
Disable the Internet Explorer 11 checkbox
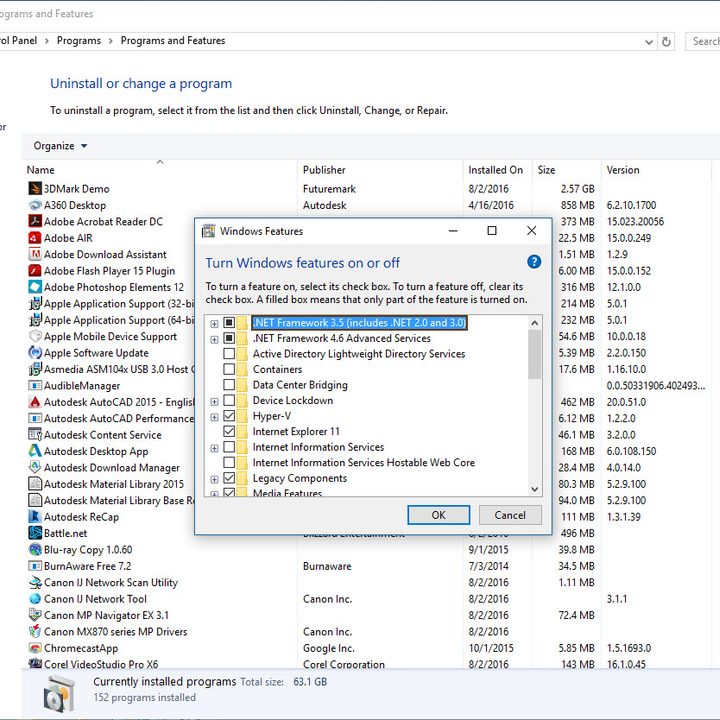[x=229, y=432]
